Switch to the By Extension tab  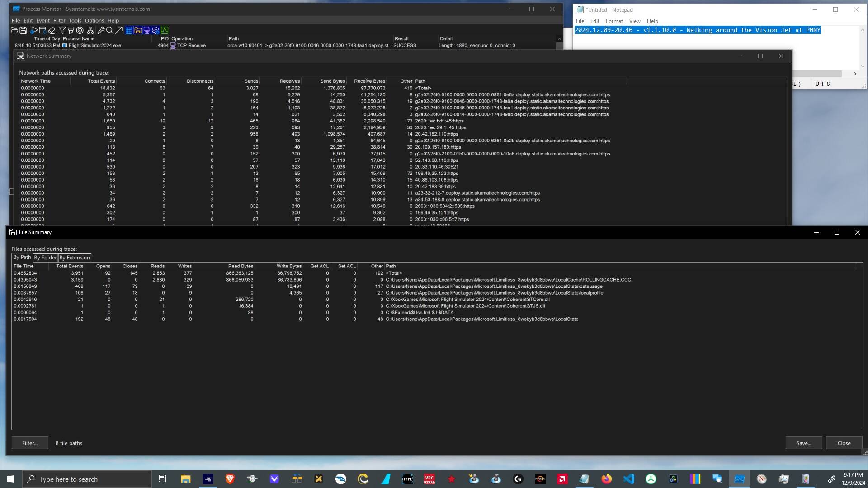point(75,258)
